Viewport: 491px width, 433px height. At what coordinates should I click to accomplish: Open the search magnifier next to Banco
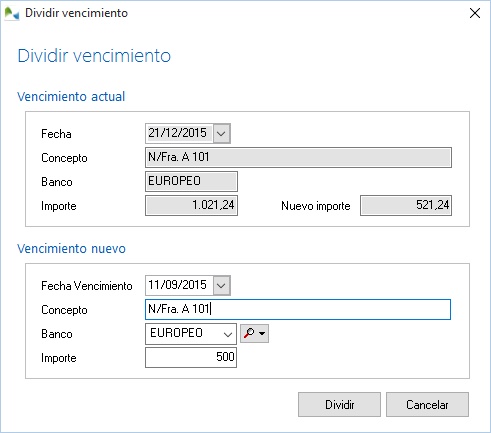[x=254, y=333]
